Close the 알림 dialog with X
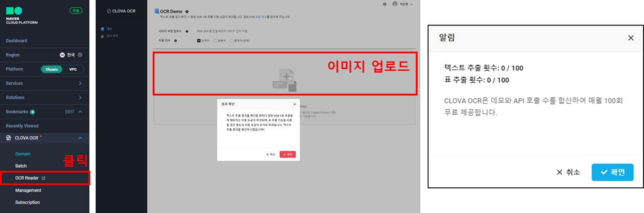Image resolution: width=644 pixels, height=213 pixels. [631, 38]
